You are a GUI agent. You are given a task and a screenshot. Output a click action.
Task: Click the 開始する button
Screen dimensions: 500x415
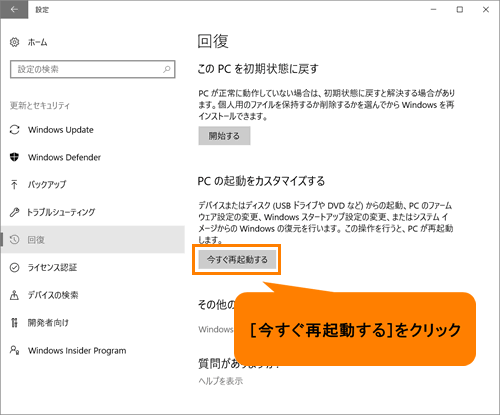[224, 136]
